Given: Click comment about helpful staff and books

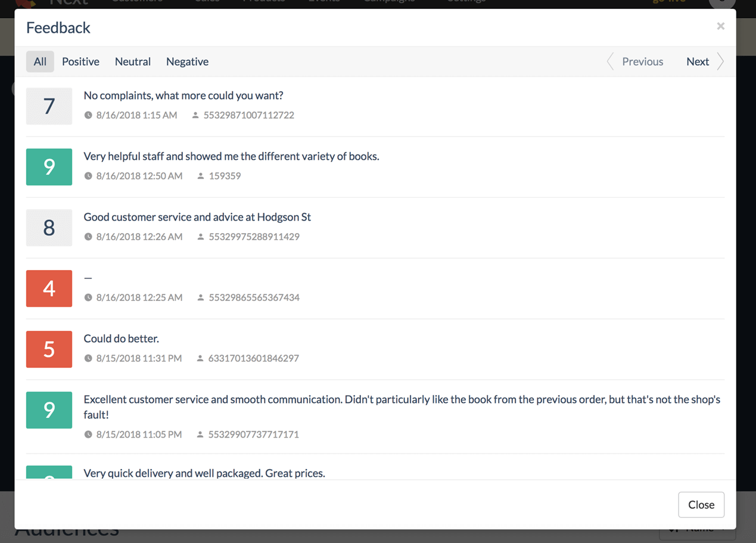Looking at the screenshot, I should (232, 156).
